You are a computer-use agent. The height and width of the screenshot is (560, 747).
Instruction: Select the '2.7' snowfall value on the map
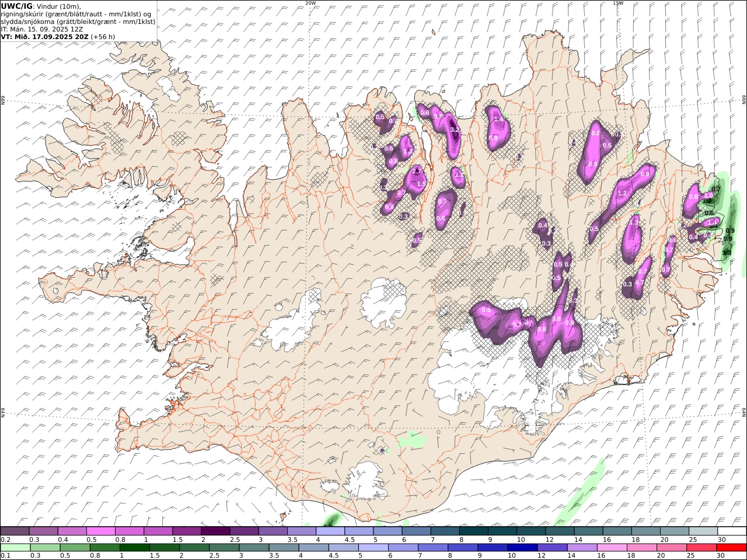[417, 171]
